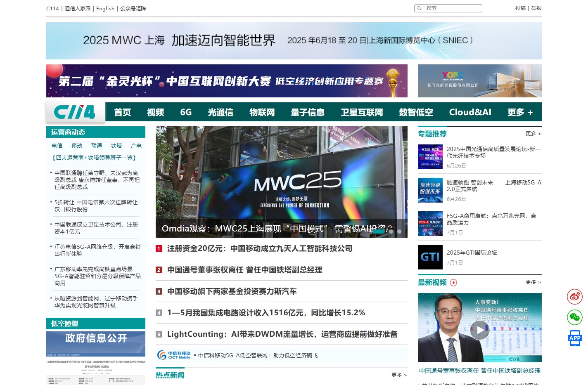The width and height of the screenshot is (588, 385).
Task: Read 5折转让 中国电信 news item
Action: point(96,205)
